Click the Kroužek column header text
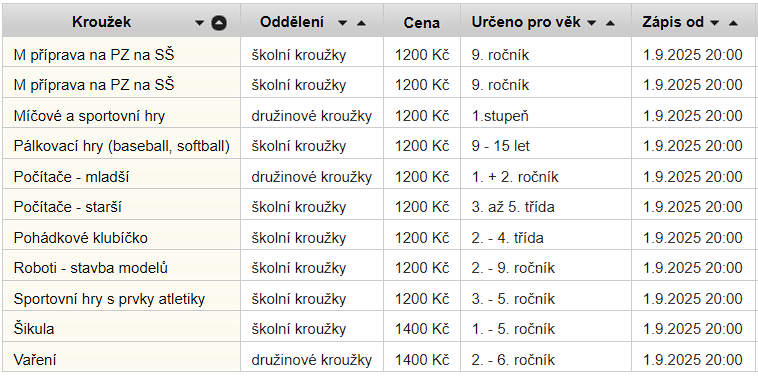Screen dimensions: 758x378 pyautogui.click(x=102, y=22)
